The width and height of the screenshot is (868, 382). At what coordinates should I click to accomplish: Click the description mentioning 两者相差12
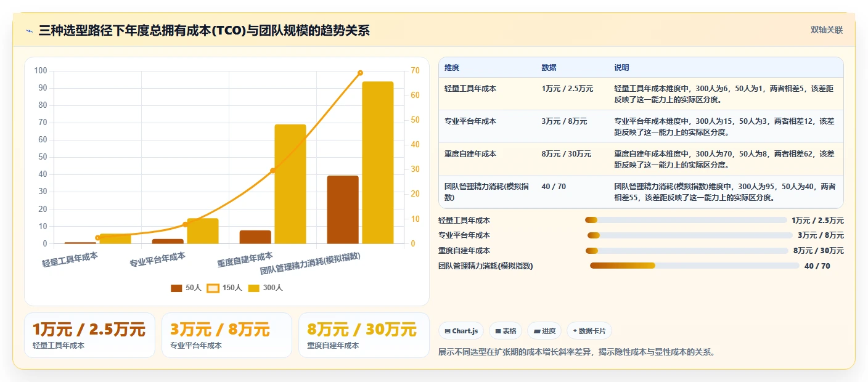(x=724, y=127)
